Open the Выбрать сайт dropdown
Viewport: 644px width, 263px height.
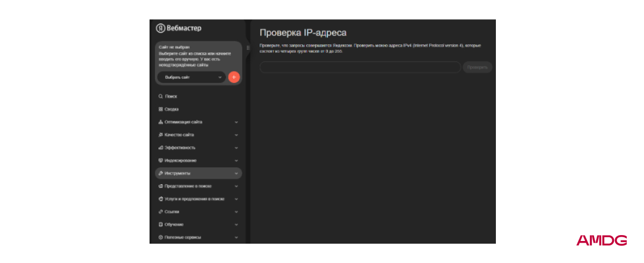(192, 77)
